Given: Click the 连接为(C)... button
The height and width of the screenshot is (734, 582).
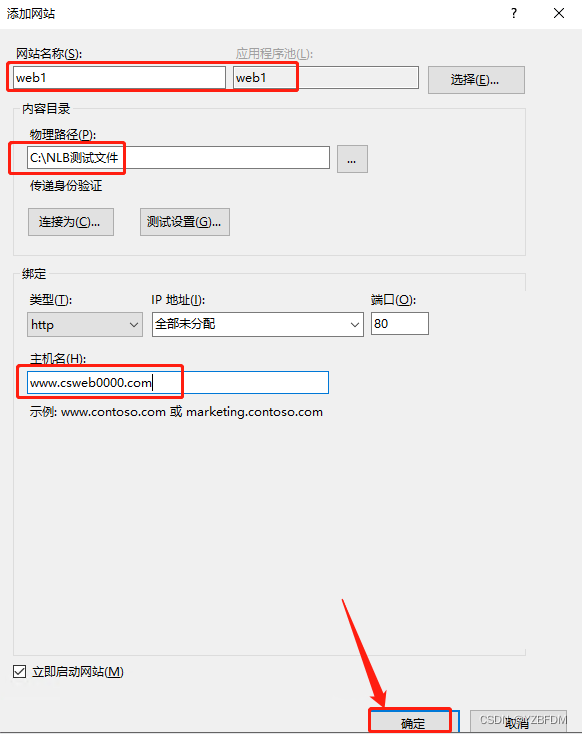Looking at the screenshot, I should [x=71, y=222].
